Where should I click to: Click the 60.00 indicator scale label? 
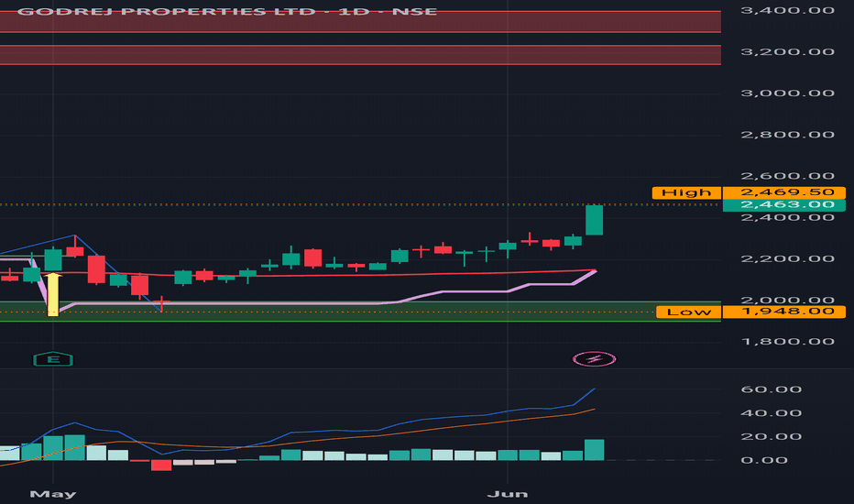point(771,389)
